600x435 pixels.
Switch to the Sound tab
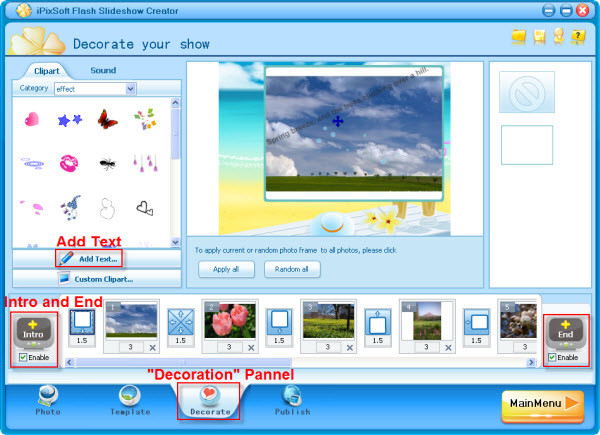(103, 70)
